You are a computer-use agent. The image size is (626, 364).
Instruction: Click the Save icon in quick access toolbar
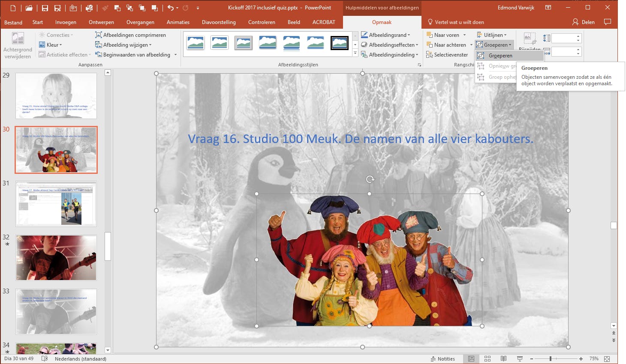pyautogui.click(x=45, y=8)
